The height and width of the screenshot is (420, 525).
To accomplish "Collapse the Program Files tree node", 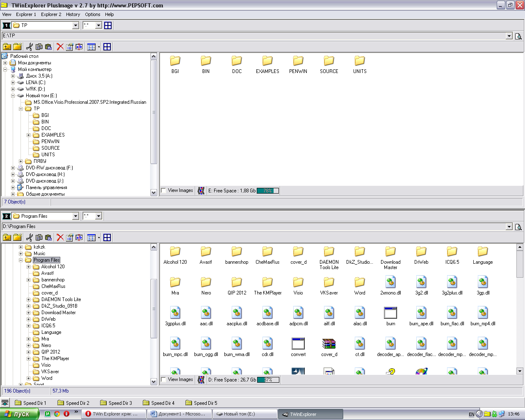I will [21, 260].
